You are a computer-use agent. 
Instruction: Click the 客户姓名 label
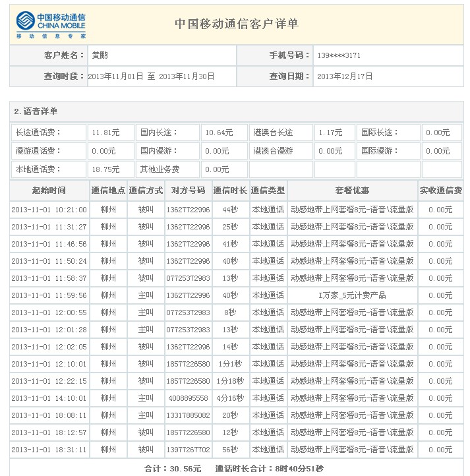pos(64,55)
